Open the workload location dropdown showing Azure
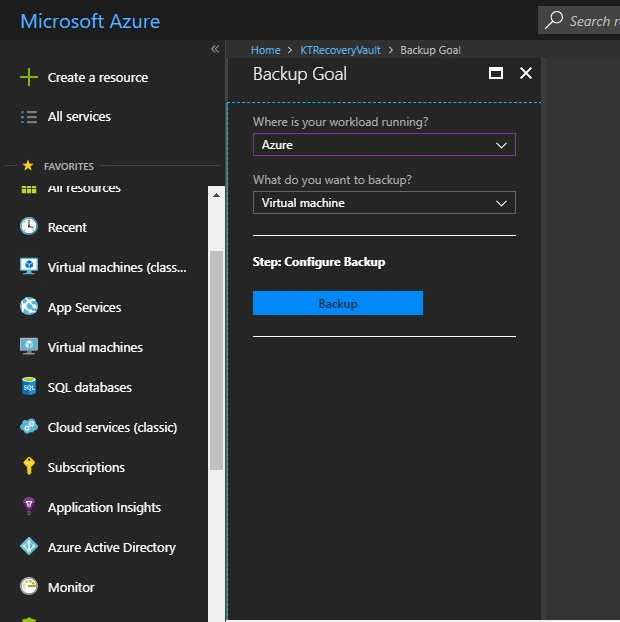This screenshot has height=622, width=620. click(384, 145)
